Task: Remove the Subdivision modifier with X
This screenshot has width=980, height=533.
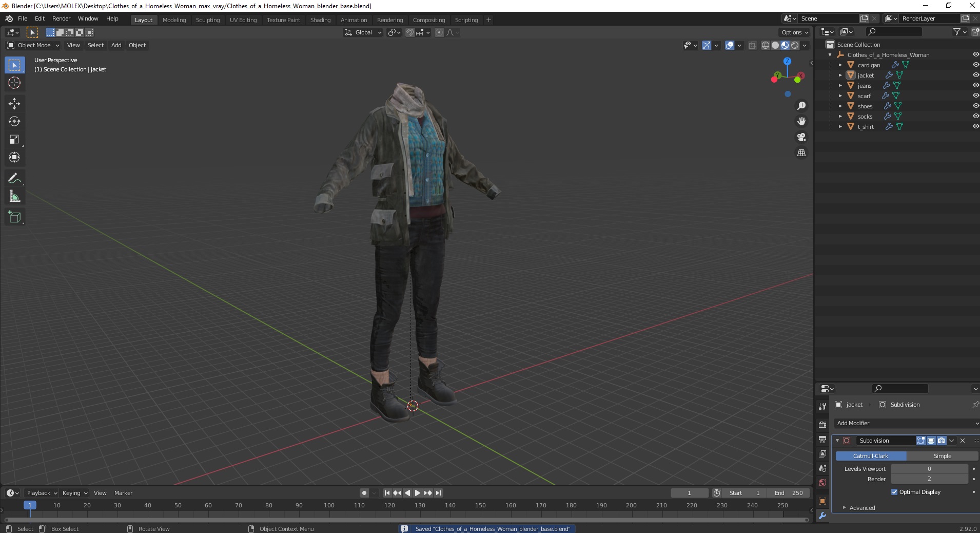Action: tap(963, 441)
